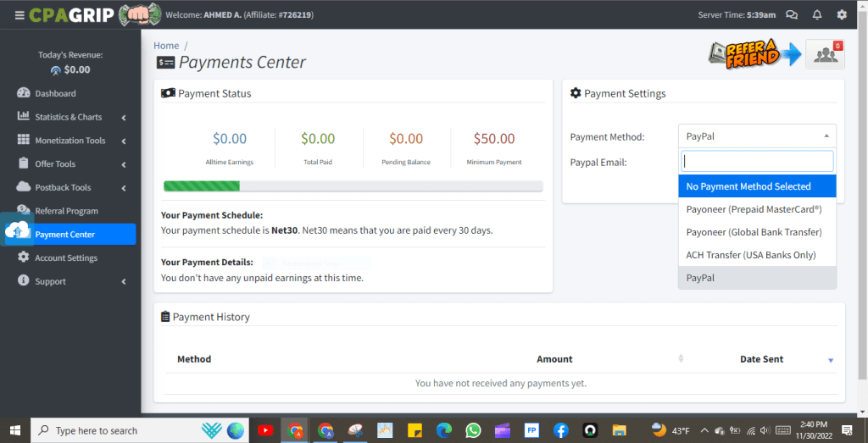
Task: Open Account Settings in sidebar
Action: [65, 257]
